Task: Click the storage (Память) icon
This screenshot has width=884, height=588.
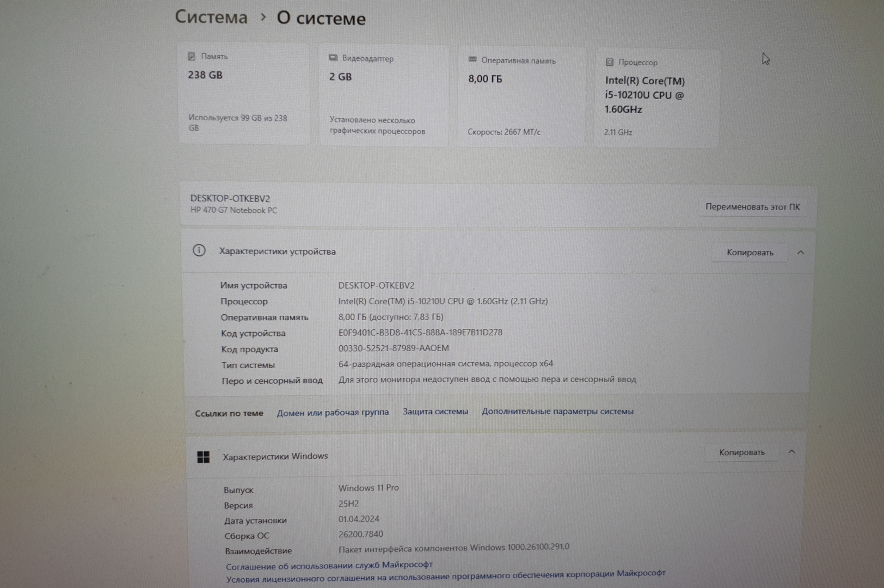Action: click(192, 57)
